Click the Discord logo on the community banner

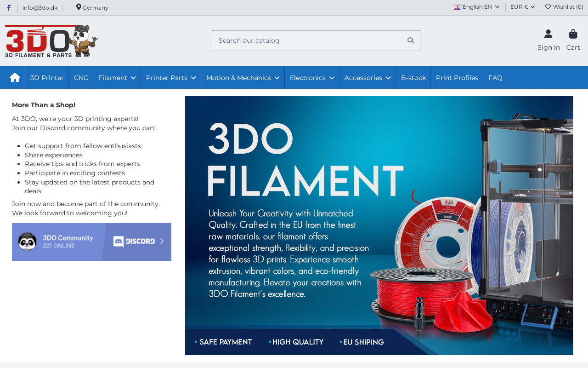point(134,241)
